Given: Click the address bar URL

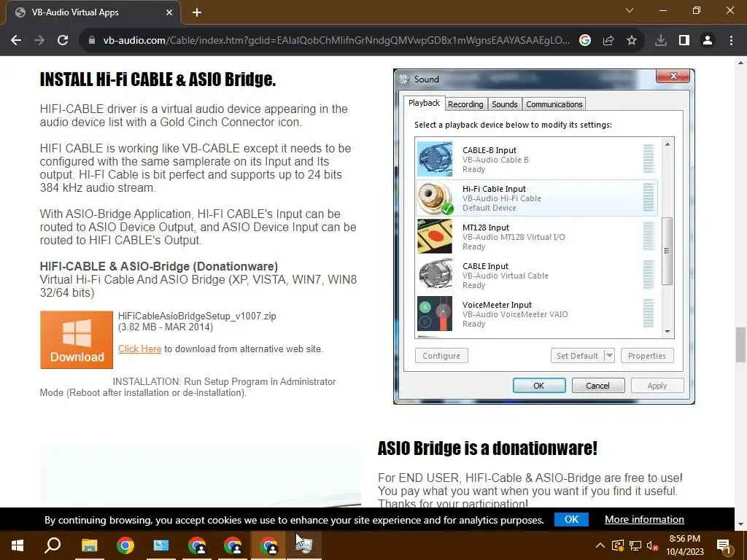Looking at the screenshot, I should coord(336,41).
